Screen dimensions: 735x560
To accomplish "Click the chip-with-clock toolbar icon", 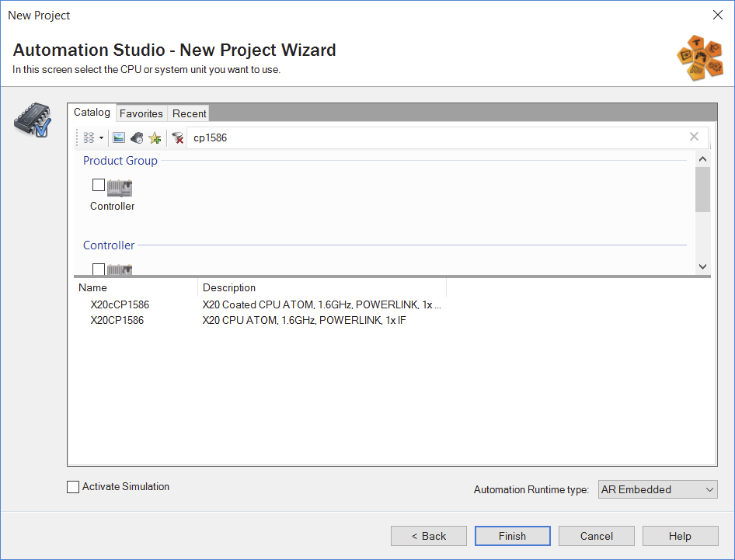I will pyautogui.click(x=137, y=137).
